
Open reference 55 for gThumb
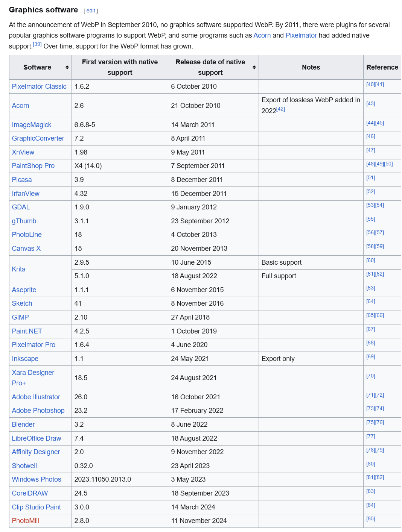click(x=371, y=219)
